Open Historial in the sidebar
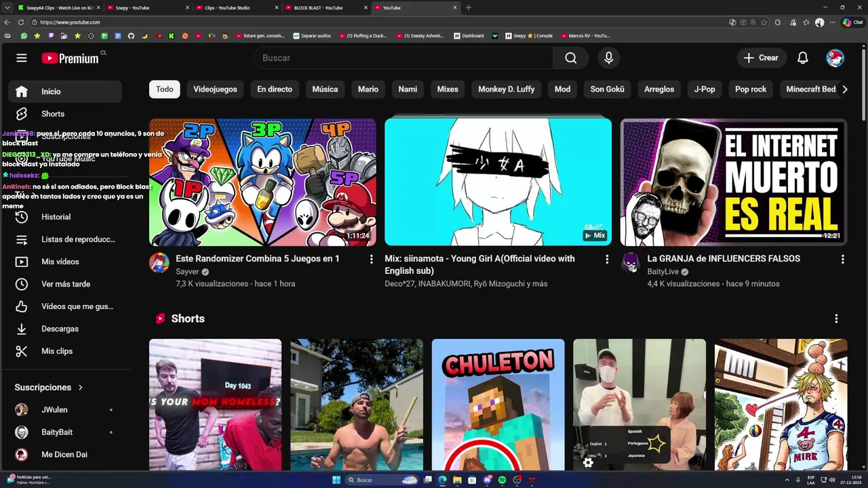Image resolution: width=868 pixels, height=488 pixels. (65, 217)
